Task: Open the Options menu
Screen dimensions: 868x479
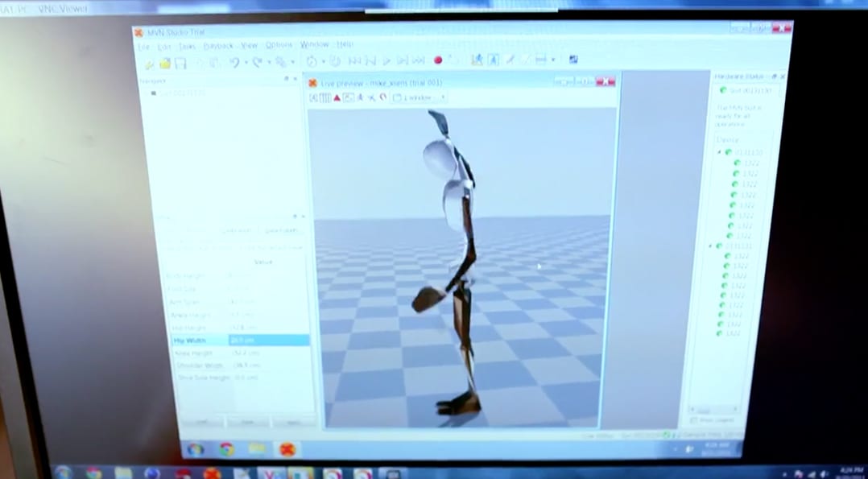Action: tap(279, 45)
